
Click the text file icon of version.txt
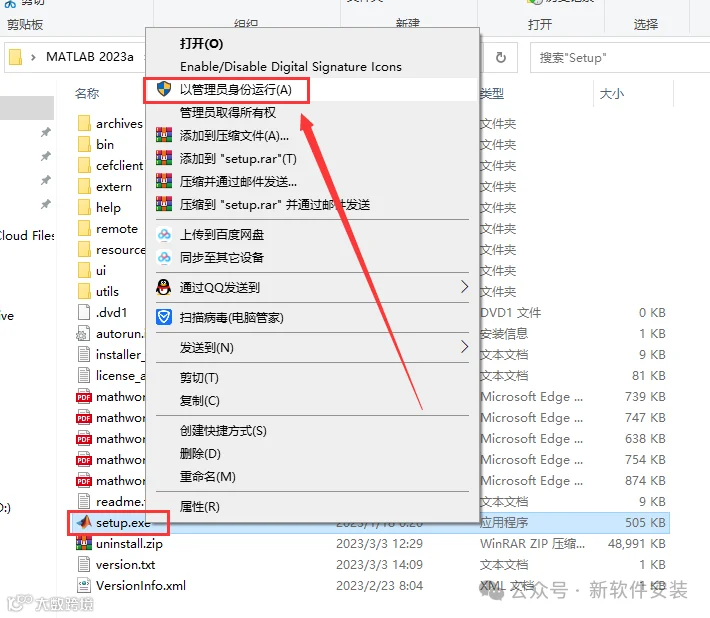coord(84,564)
